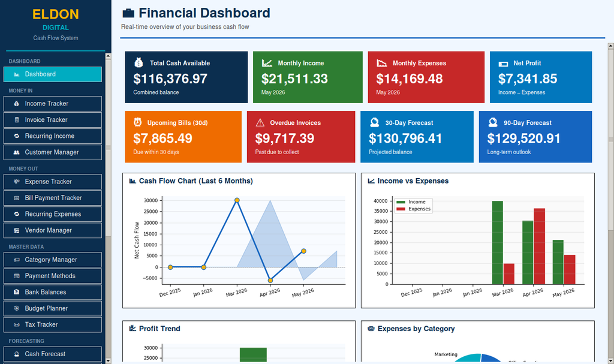The image size is (614, 364).
Task: Click the Overdue Invoices value $9,717.39
Action: coord(285,139)
